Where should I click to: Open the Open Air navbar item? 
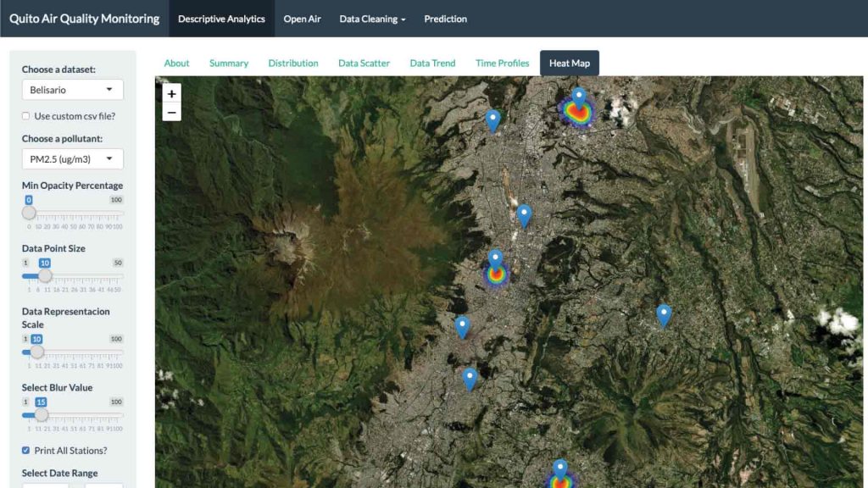point(302,19)
